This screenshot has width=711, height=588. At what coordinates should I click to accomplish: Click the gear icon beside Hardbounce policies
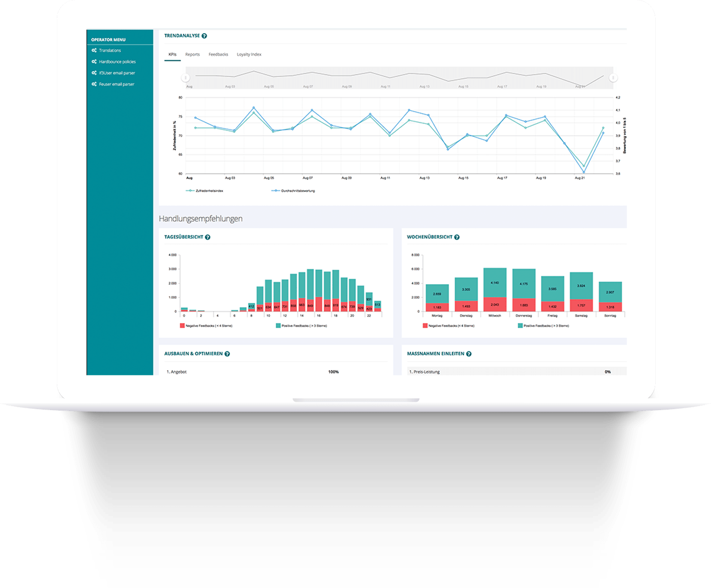pyautogui.click(x=94, y=62)
